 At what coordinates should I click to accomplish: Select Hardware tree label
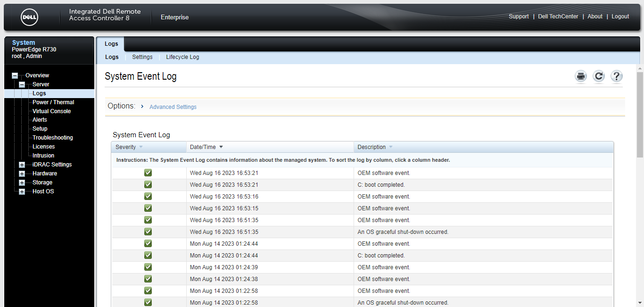coord(45,174)
